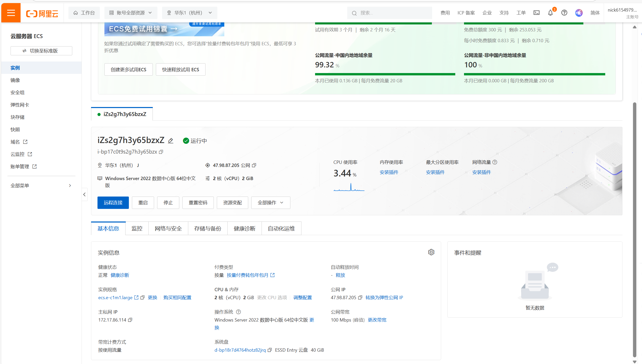Viewport: 642px width, 364px height.
Task: Click 释放 link under 自动释放时间
Action: coord(340,275)
